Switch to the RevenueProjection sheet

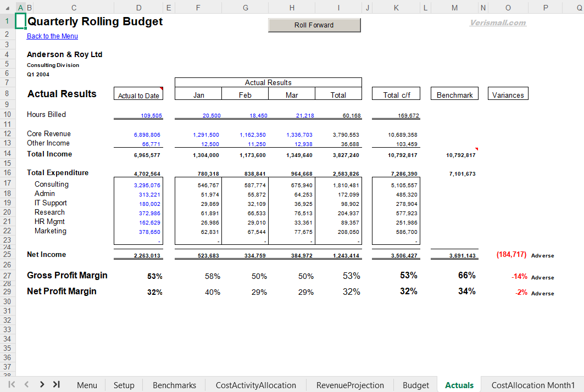click(x=350, y=385)
